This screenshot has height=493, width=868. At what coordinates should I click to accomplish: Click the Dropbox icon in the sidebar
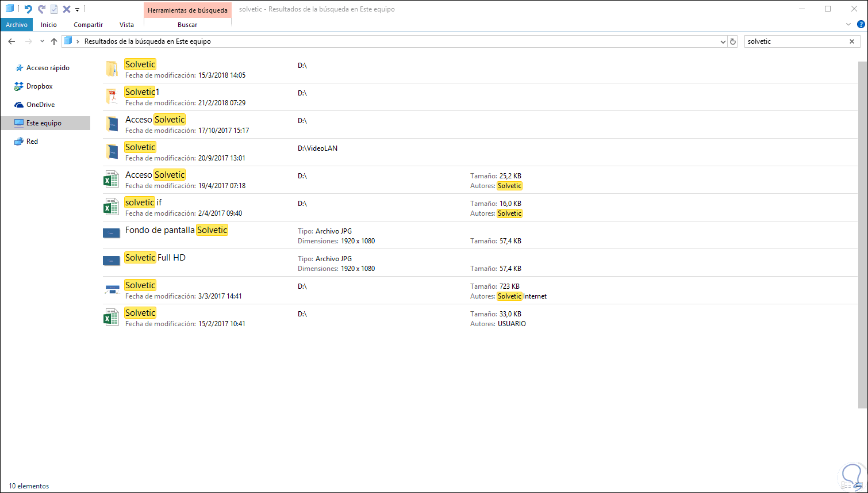tap(19, 86)
